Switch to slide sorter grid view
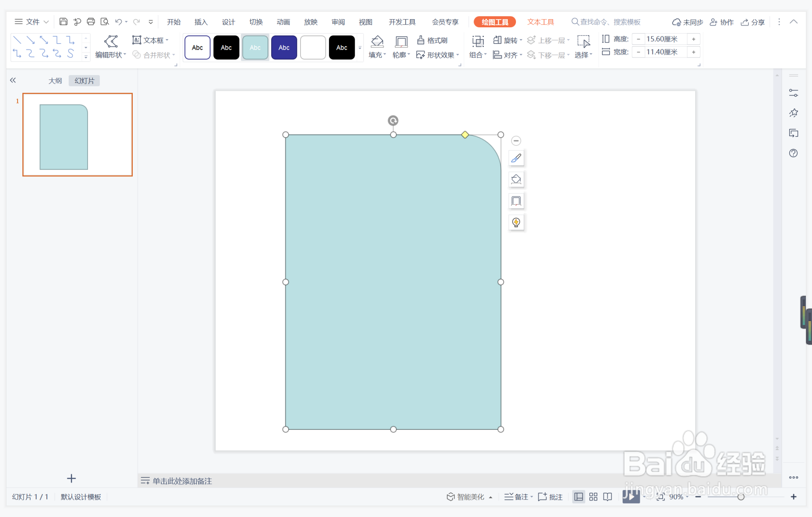This screenshot has width=812, height=517. [x=593, y=497]
